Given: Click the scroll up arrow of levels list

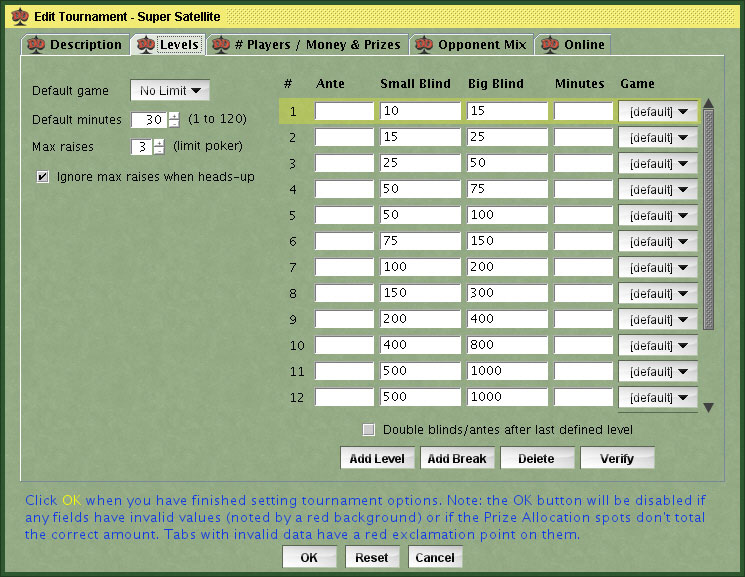Looking at the screenshot, I should pos(709,103).
